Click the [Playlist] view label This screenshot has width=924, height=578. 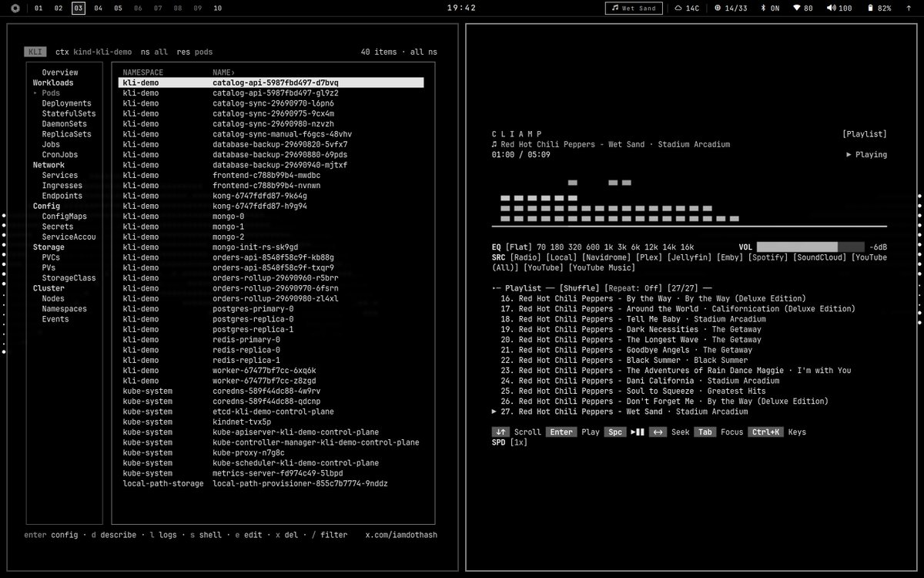click(865, 134)
